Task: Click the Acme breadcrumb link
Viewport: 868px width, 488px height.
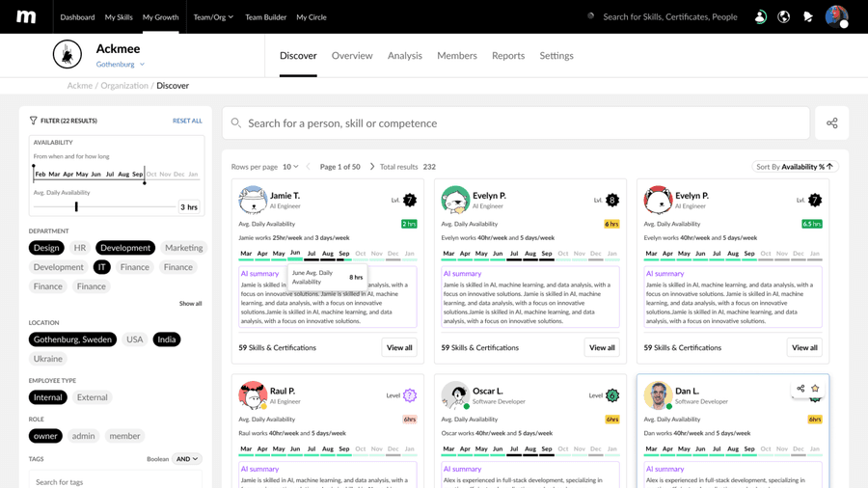Action: click(x=80, y=85)
